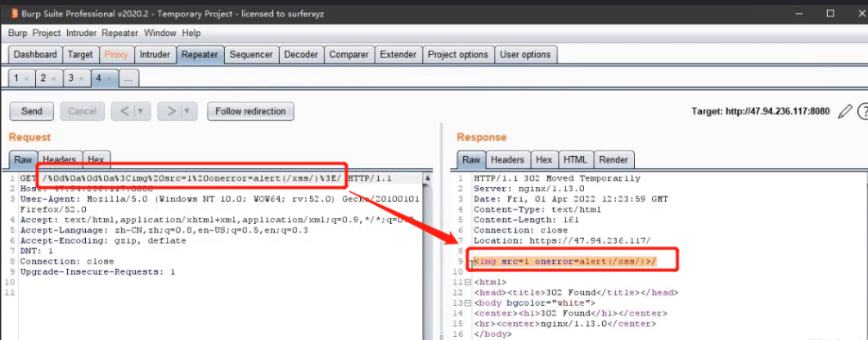Go forward to the next request with > button
This screenshot has width=868, height=340.
170,111
